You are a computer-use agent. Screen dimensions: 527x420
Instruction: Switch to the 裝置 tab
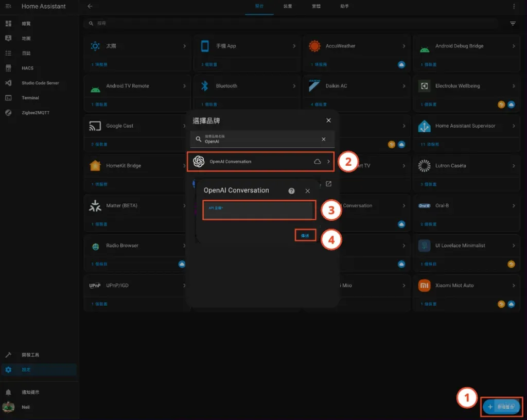pos(288,6)
